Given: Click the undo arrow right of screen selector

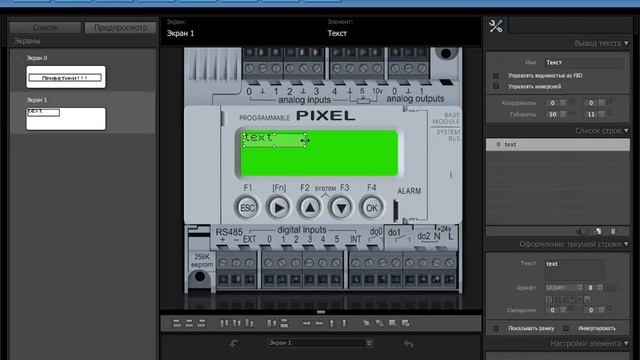Looking at the screenshot, I should [408, 344].
